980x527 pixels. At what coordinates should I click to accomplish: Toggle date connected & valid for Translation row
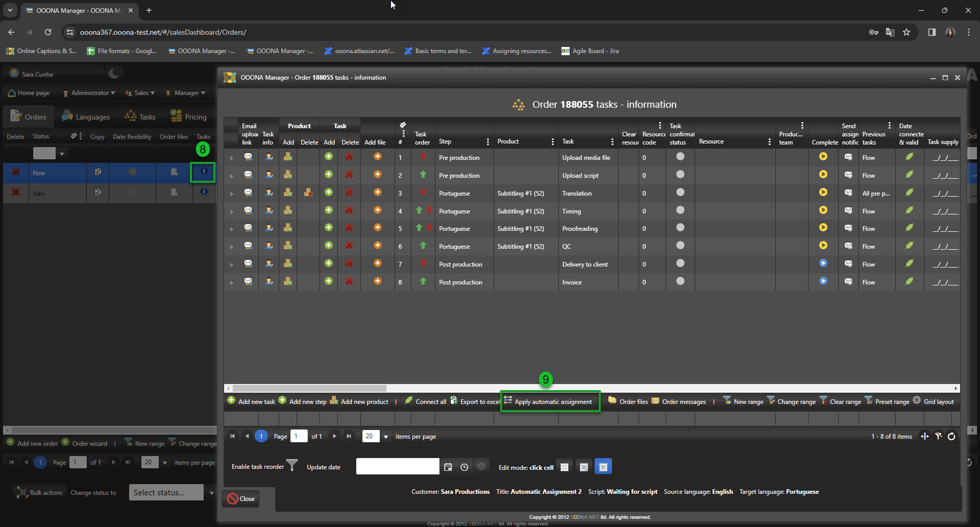[x=909, y=193]
